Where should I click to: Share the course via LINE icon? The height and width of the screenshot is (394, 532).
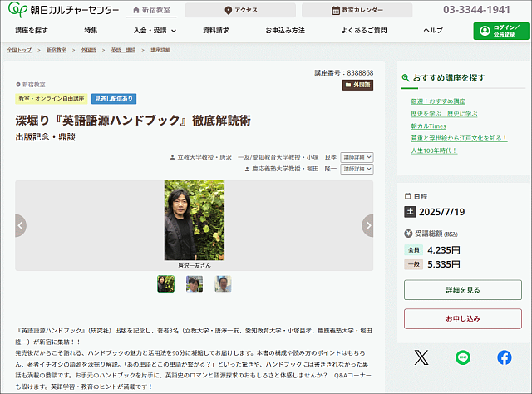463,357
